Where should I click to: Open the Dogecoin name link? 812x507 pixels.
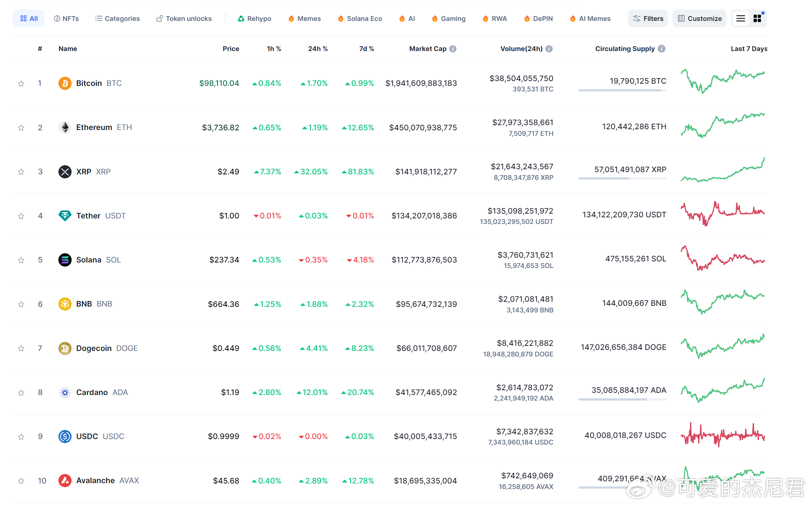(x=94, y=348)
